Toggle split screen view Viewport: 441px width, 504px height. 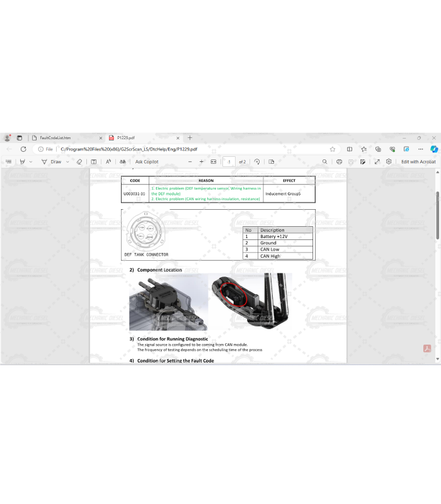pos(350,149)
